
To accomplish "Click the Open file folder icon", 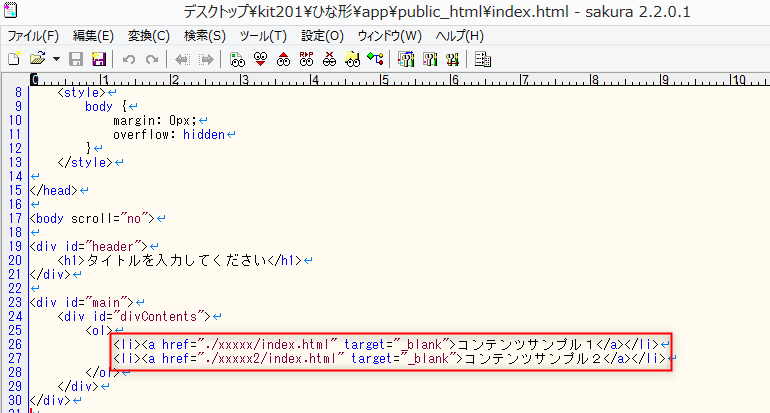I will [x=37, y=59].
